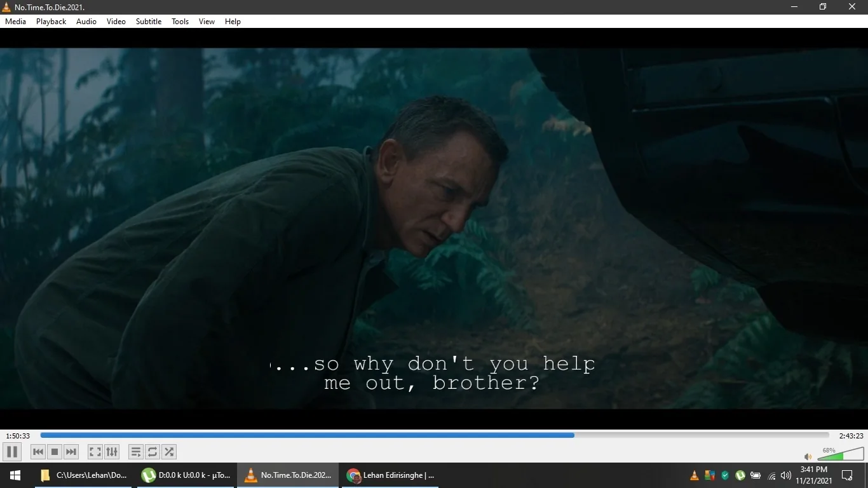Mute audio with the speaker icon
This screenshot has height=488, width=868.
point(808,456)
